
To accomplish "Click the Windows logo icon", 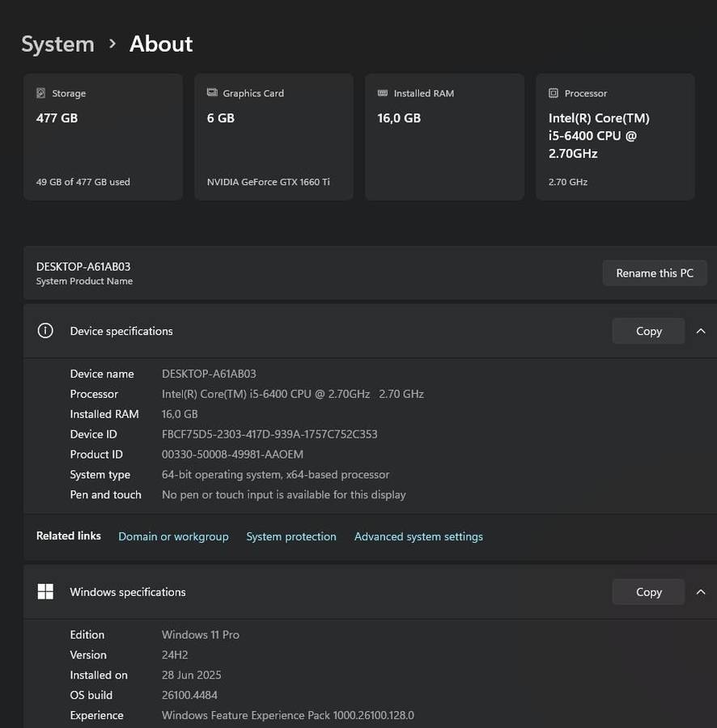I will pyautogui.click(x=45, y=592).
